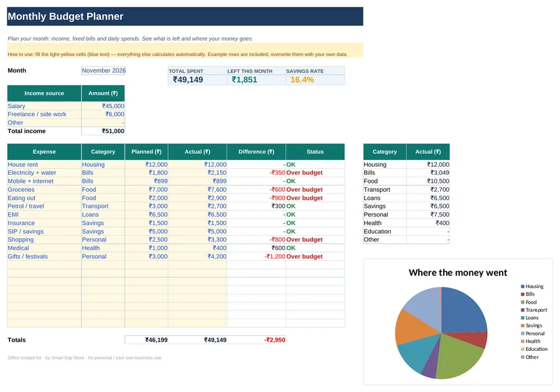The width and height of the screenshot is (560, 392).
Task: Select the Shopping expense cell
Action: [x=44, y=240]
